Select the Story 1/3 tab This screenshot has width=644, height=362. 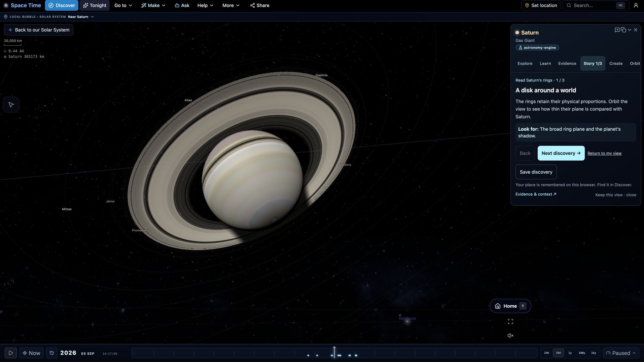(593, 63)
